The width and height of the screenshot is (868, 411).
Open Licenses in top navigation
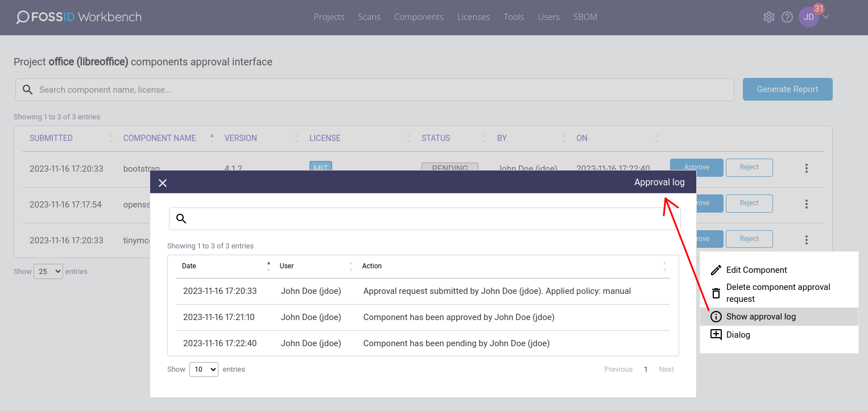[474, 17]
